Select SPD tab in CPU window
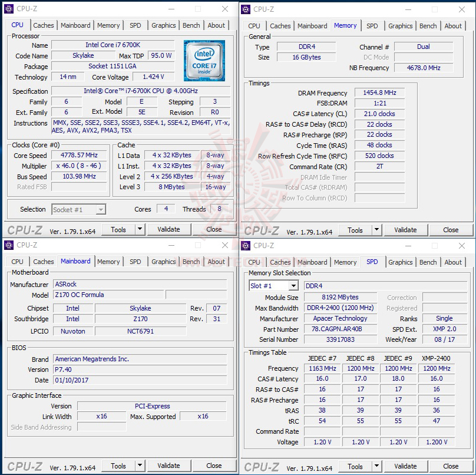This screenshot has height=475, width=476. tap(135, 25)
